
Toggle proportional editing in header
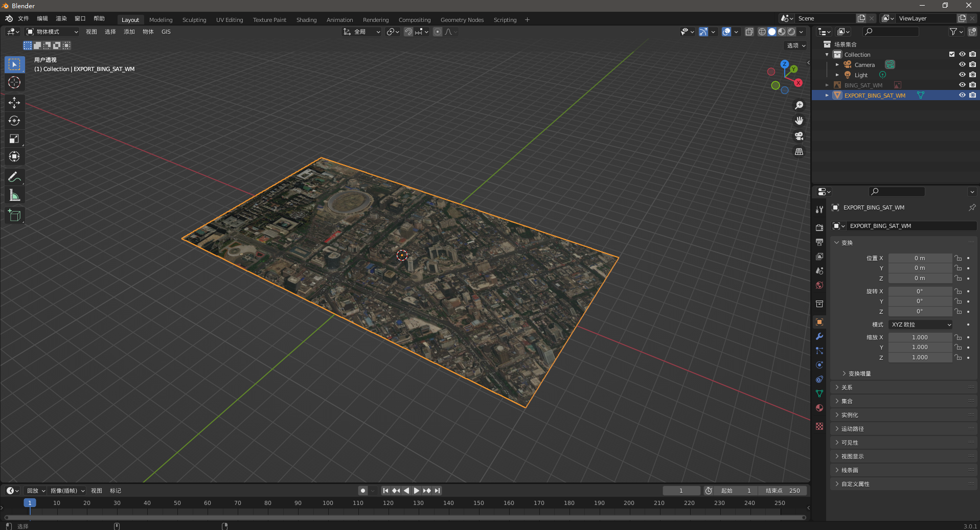[438, 32]
